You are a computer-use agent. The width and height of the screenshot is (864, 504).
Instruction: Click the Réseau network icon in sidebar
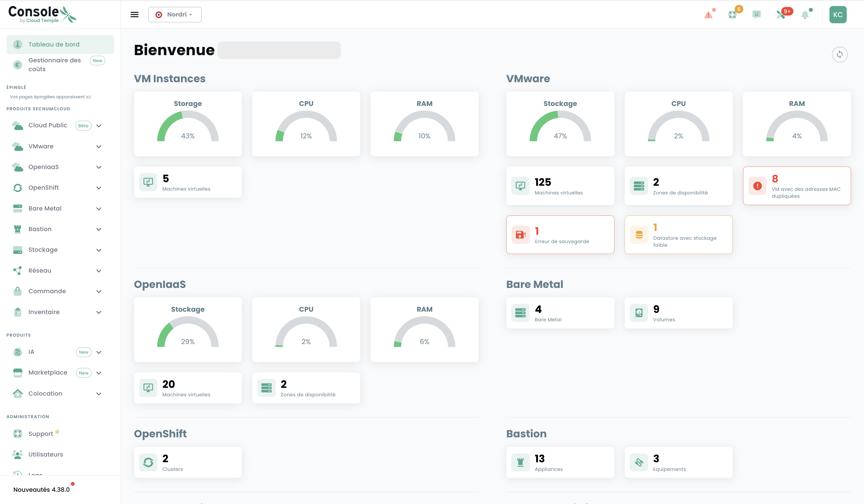tap(18, 270)
